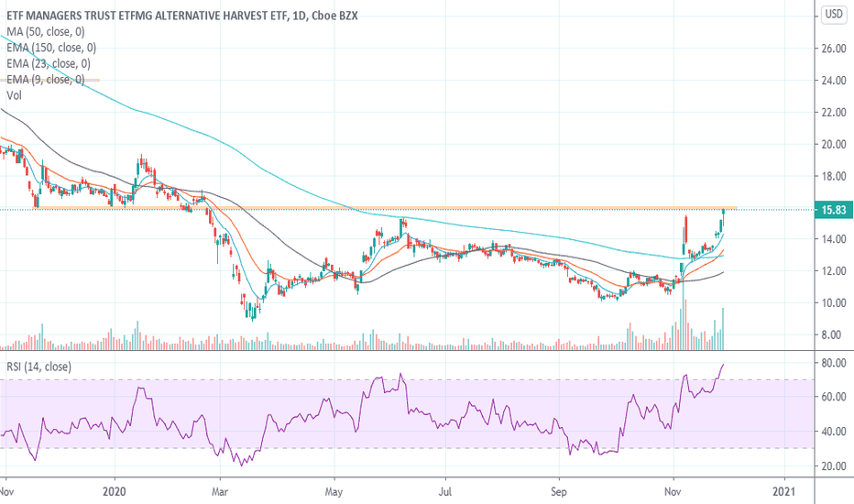The image size is (854, 504).
Task: Select the EMA (9, close, 0) indicator label
Action: (46, 80)
